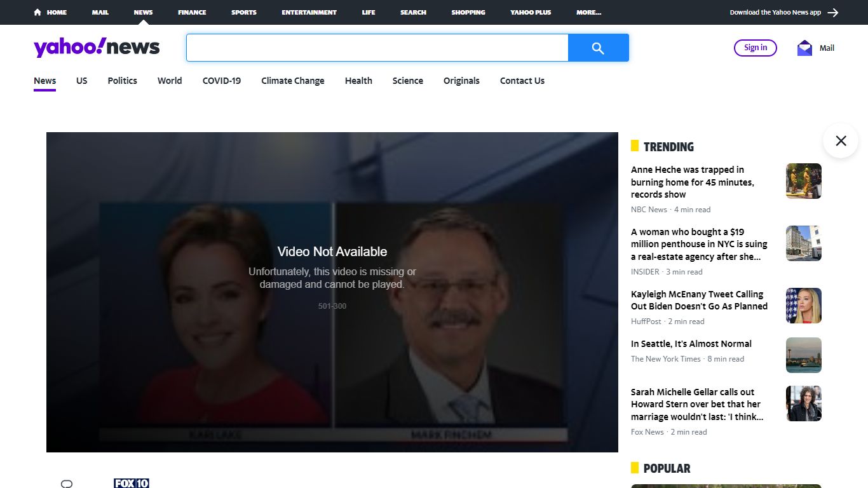The image size is (868, 488).
Task: Open the $19 million penthouse article
Action: (x=699, y=244)
